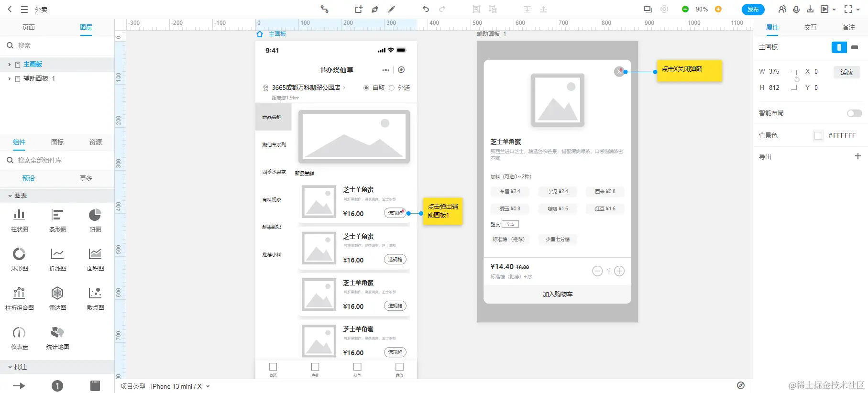Select the pencil drawing tool
Viewport: 868px width, 393px height.
(x=392, y=9)
